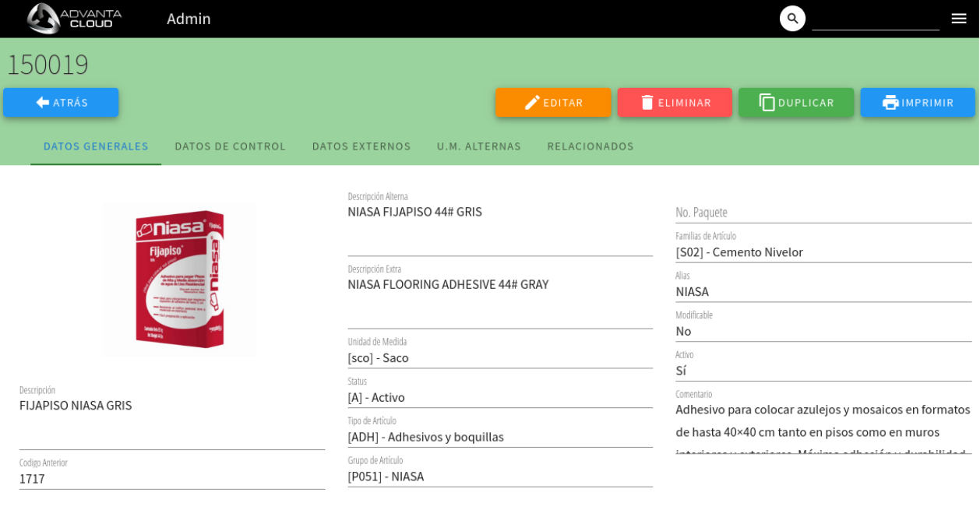Click the pencil icon on Editar
This screenshot has width=980, height=524.
point(532,102)
